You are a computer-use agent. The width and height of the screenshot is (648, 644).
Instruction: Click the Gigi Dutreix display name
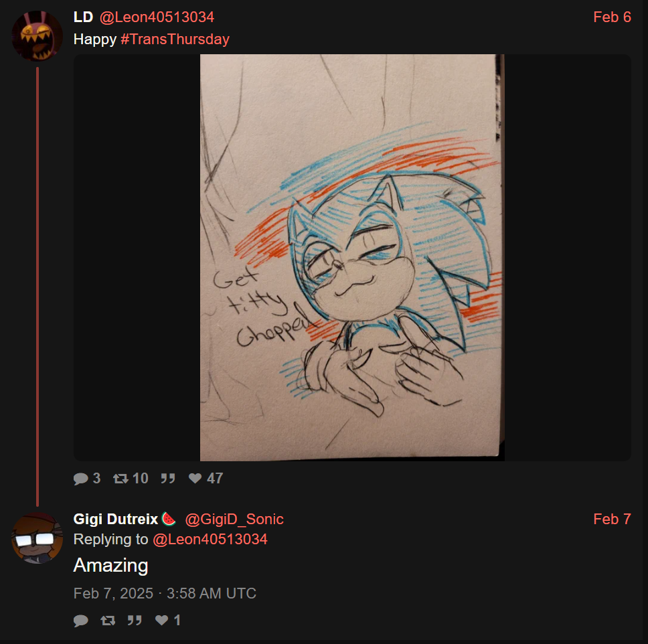(x=116, y=519)
